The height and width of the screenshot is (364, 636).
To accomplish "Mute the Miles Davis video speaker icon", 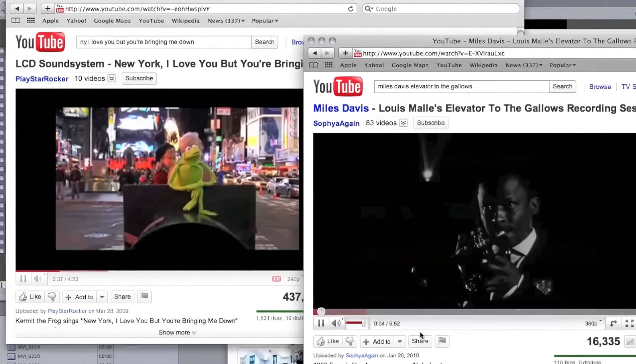I will (336, 323).
